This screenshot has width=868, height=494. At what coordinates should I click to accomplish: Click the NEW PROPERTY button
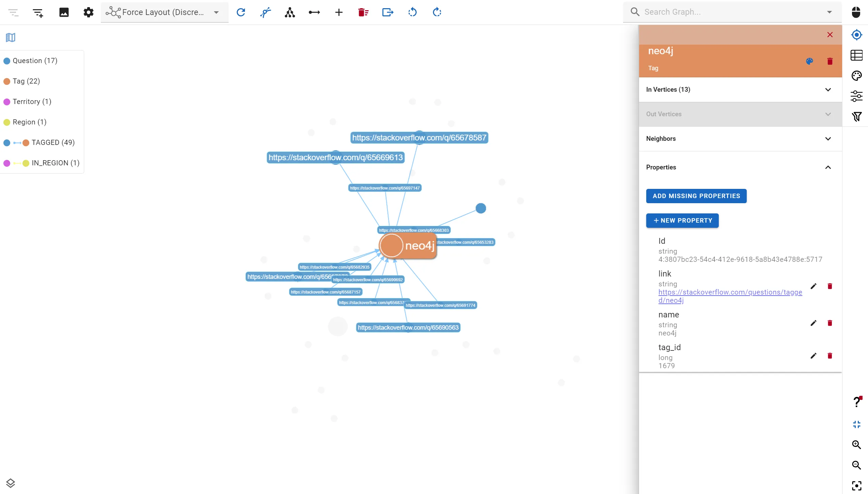pyautogui.click(x=682, y=221)
